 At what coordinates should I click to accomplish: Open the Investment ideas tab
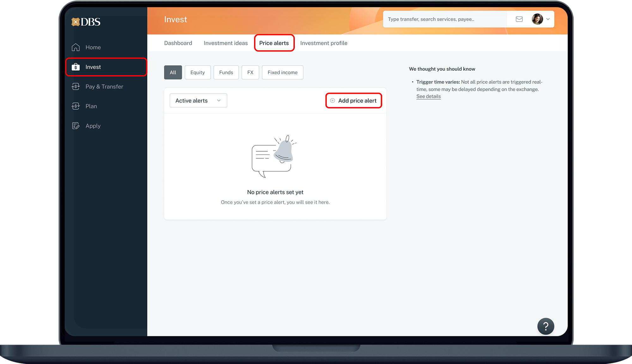(x=226, y=43)
